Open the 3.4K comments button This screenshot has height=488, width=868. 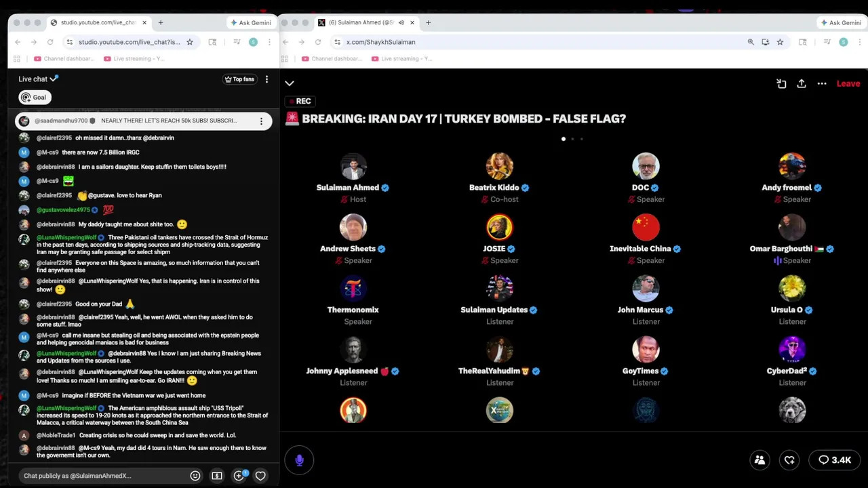835,460
